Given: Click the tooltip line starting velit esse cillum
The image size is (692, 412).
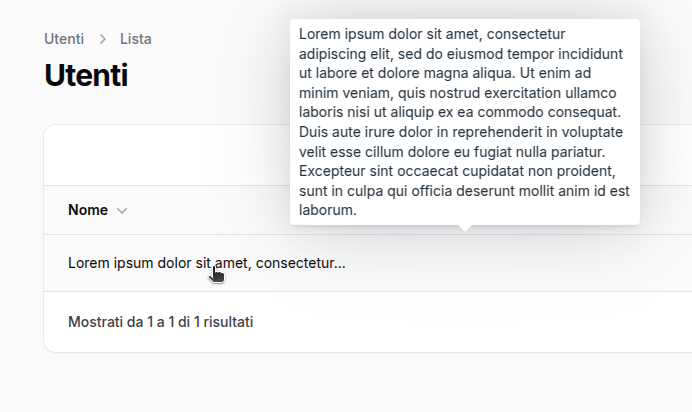Looking at the screenshot, I should coord(452,152).
